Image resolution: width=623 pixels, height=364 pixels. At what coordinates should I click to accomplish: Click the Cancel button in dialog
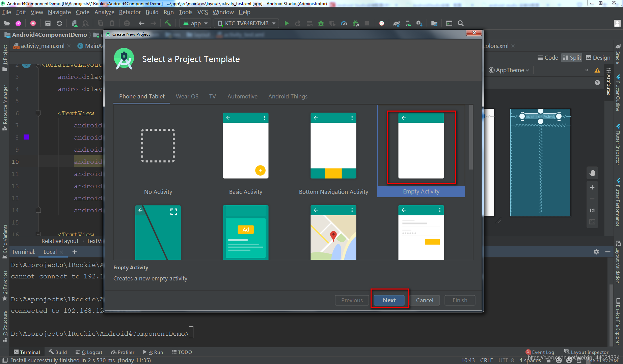tap(425, 300)
